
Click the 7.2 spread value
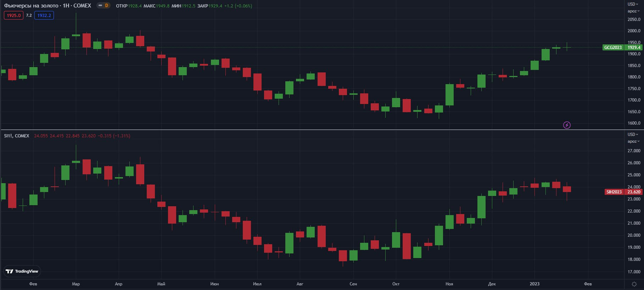pos(29,15)
